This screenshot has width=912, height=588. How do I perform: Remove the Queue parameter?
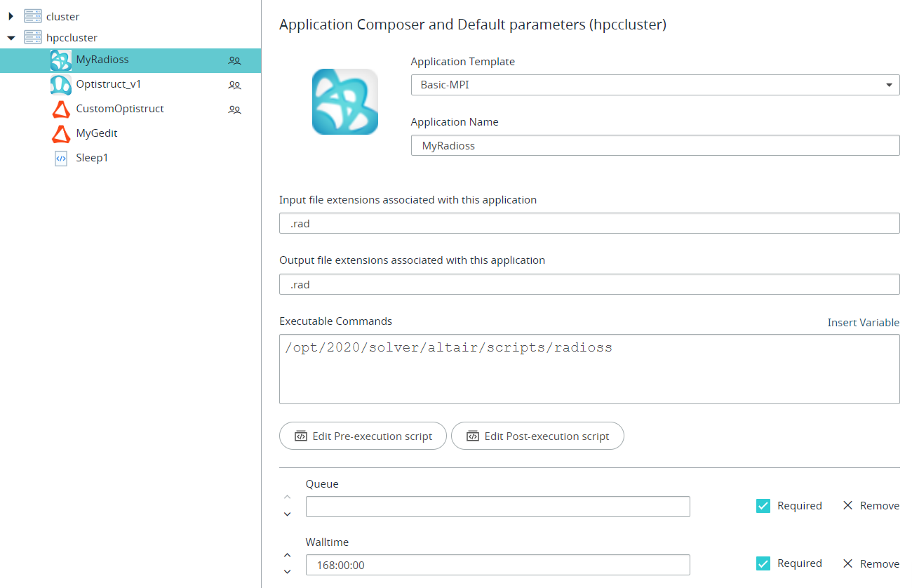coord(871,506)
